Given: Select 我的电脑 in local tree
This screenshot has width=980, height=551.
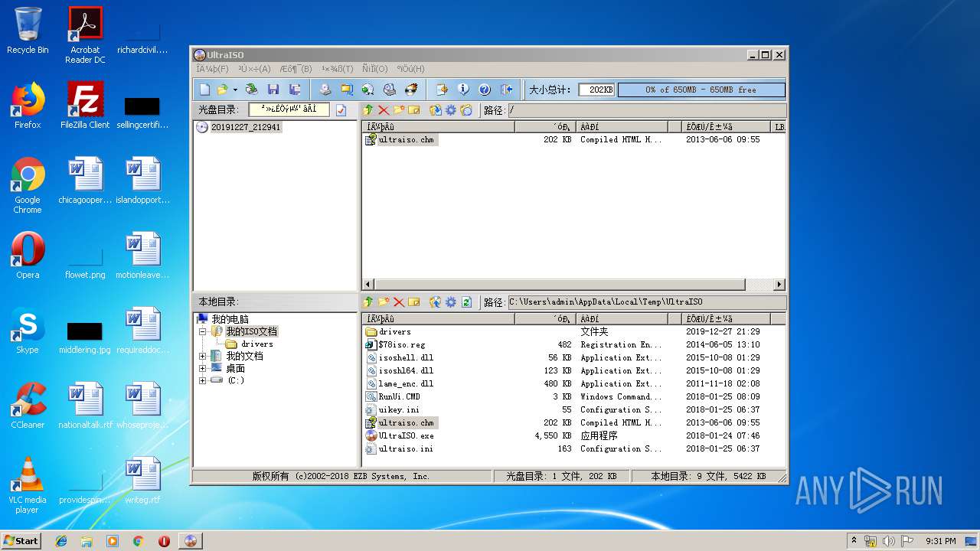Looking at the screenshot, I should click(230, 319).
